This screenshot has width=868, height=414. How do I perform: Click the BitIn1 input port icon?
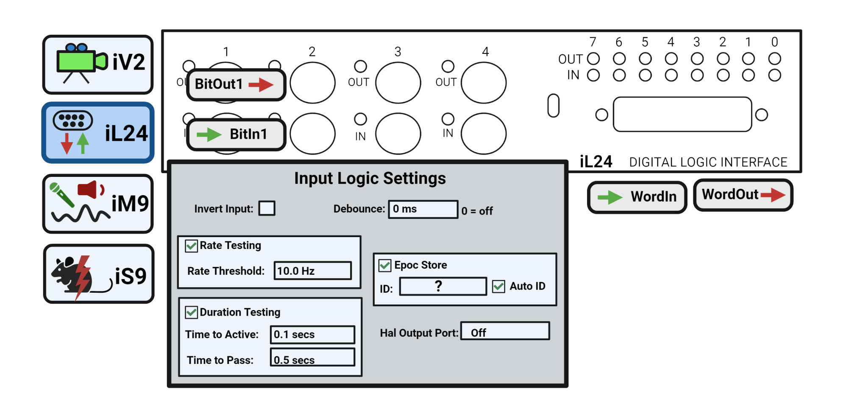(236, 134)
